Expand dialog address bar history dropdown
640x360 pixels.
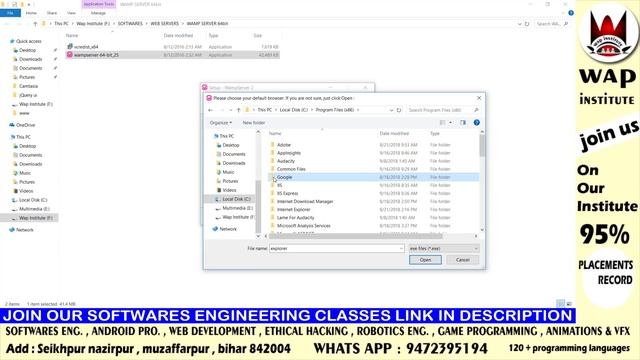(391, 110)
